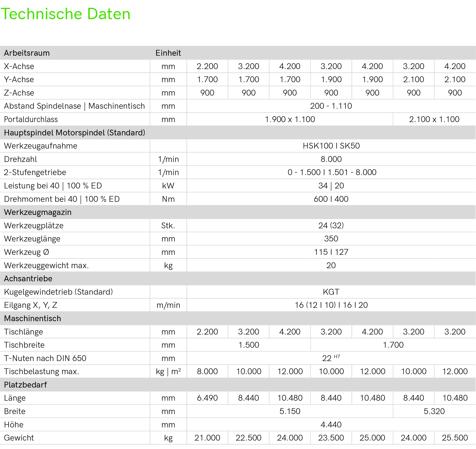This screenshot has height=449, width=476.
Task: Select 'Abstand Spindelnase | Maschinentisch' label
Action: tap(75, 106)
